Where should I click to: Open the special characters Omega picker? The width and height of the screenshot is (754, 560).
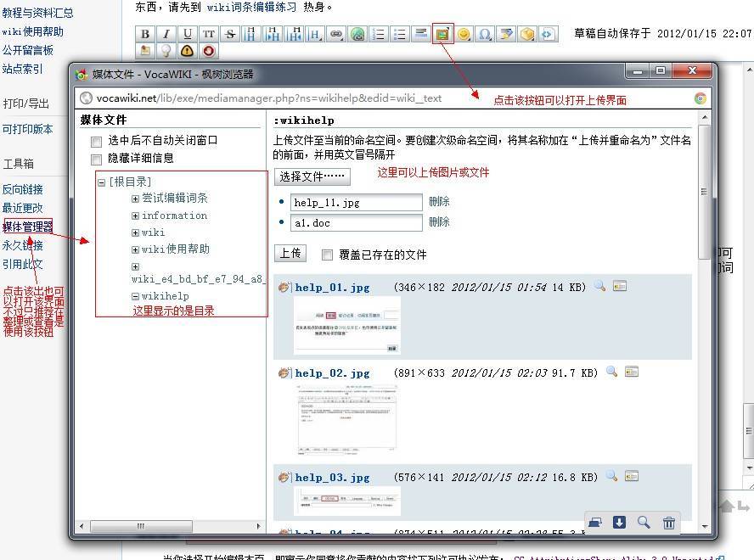pos(485,34)
